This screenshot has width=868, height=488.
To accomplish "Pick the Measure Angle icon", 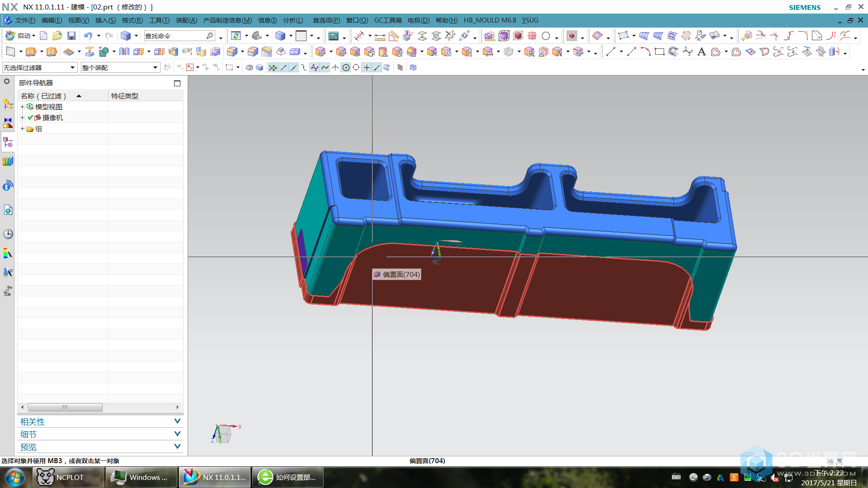I will (394, 36).
